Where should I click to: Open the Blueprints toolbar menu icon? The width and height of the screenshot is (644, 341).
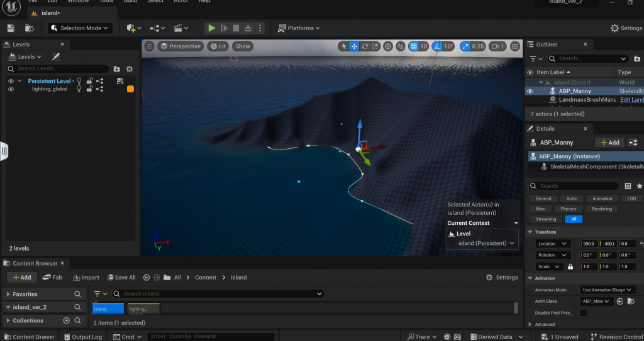coord(157,28)
